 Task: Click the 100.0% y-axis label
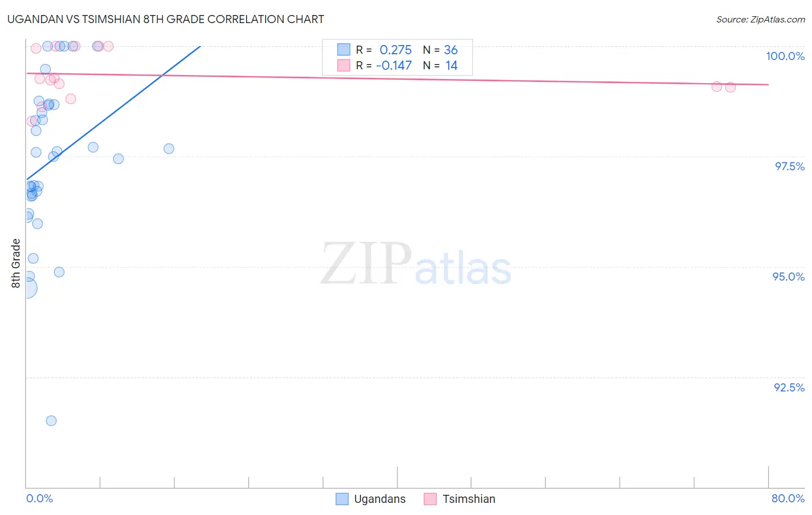point(785,56)
